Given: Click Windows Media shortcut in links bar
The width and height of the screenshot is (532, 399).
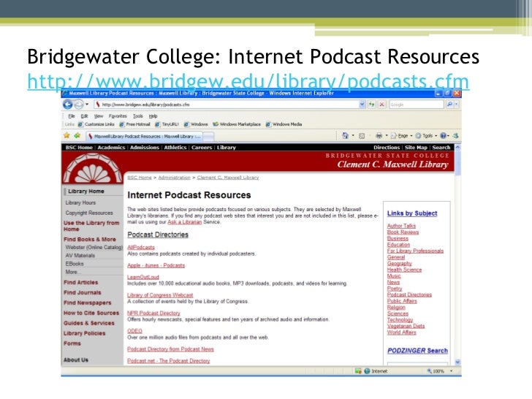Looking at the screenshot, I should click(284, 124).
